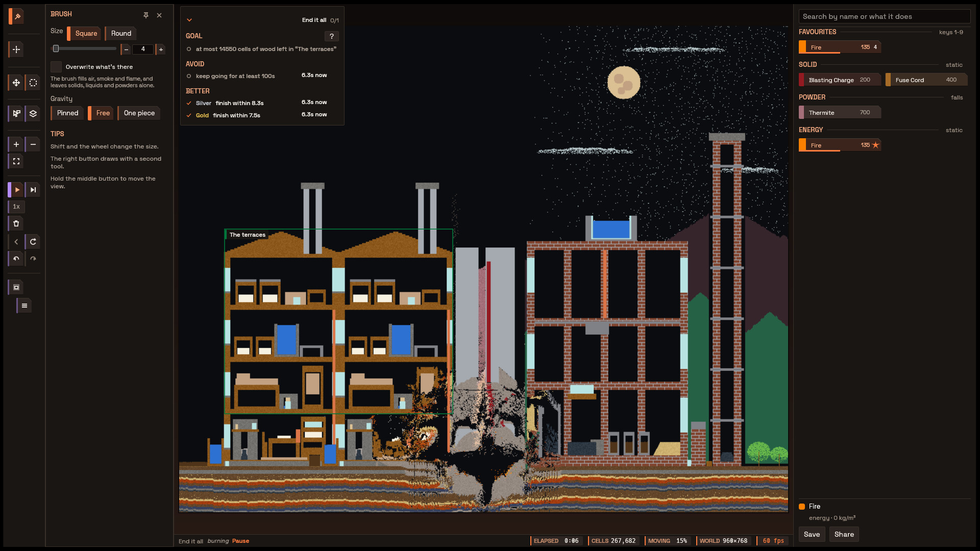The image size is (980, 551).
Task: Change simulation speed 1x button
Action: point(16,207)
